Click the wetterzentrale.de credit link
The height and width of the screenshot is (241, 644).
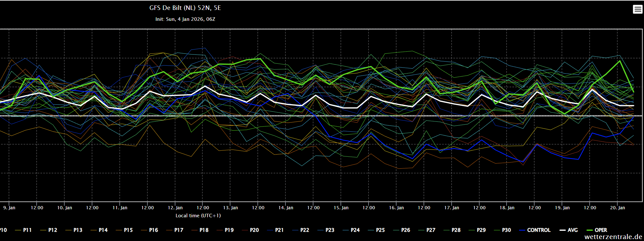click(x=613, y=237)
